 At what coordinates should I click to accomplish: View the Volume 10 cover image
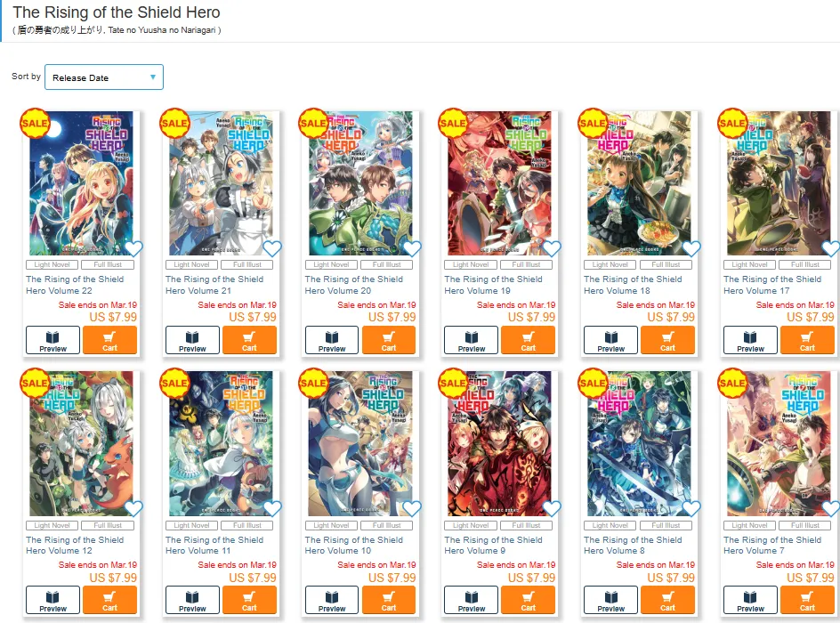(360, 443)
